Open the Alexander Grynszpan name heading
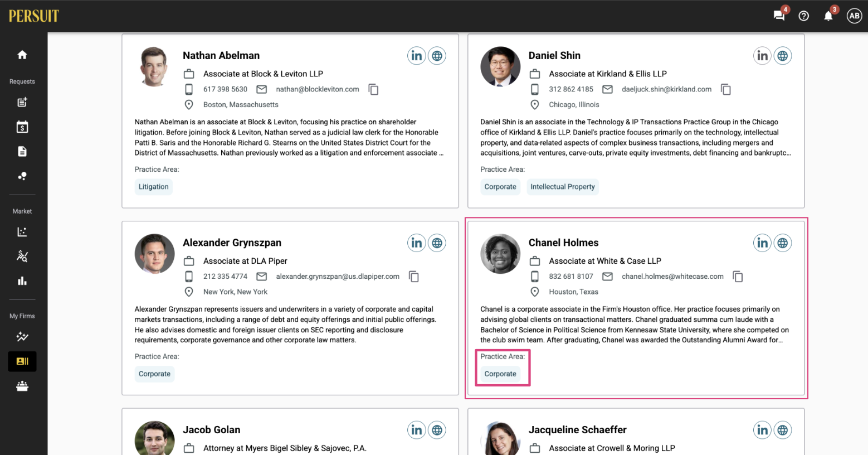 232,243
